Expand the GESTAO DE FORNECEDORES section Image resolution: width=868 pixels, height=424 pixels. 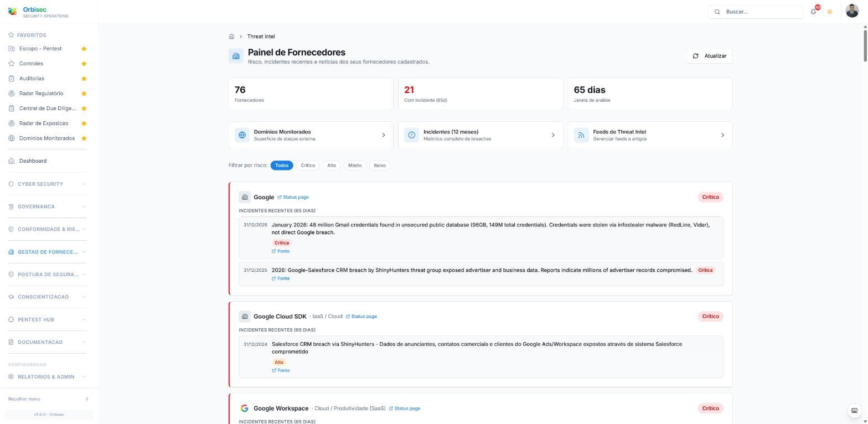[47, 252]
